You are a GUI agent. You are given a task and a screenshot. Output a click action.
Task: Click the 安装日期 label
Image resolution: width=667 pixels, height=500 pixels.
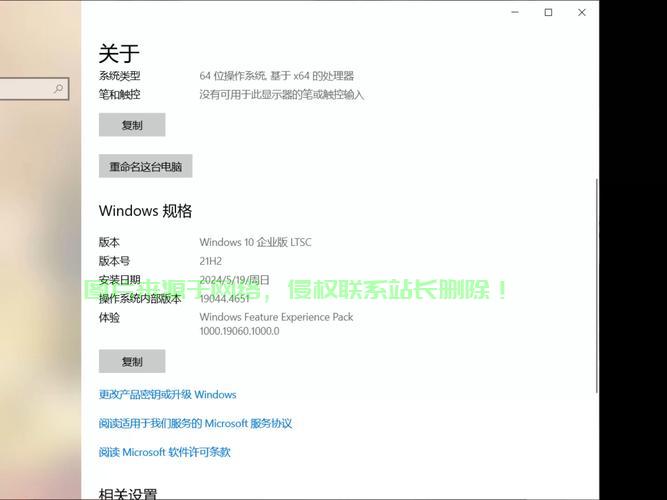coord(120,280)
